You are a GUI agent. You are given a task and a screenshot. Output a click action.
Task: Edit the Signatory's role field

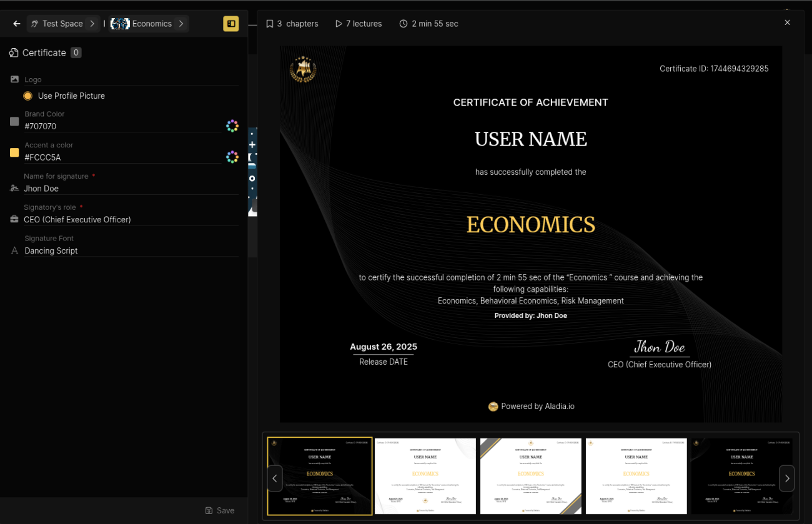[x=131, y=220]
